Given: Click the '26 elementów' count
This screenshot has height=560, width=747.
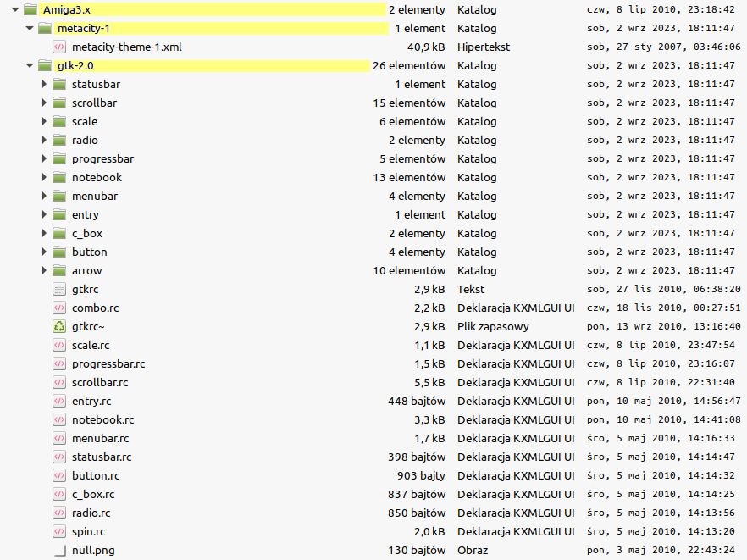Looking at the screenshot, I should (409, 65).
